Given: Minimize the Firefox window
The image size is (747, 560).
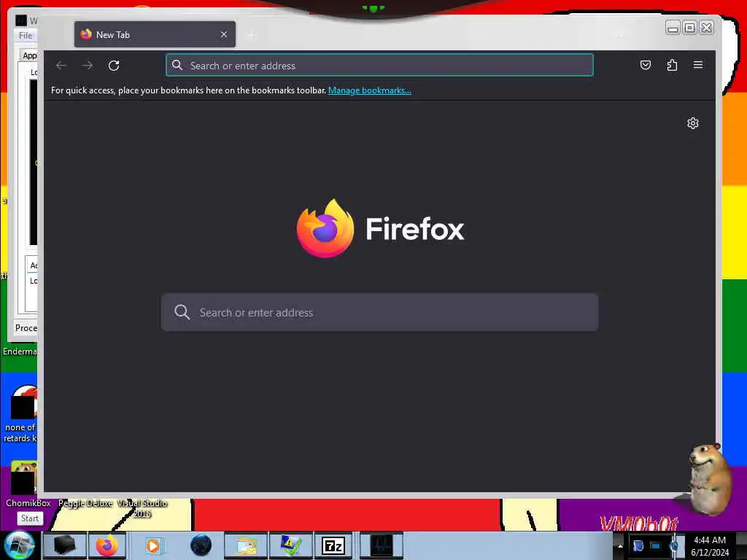Looking at the screenshot, I should [x=672, y=28].
